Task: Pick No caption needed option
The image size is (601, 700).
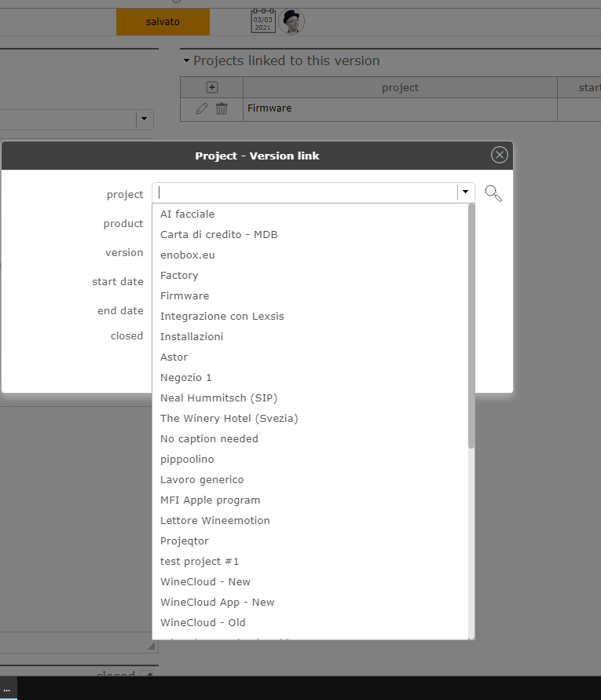Action: click(310, 439)
